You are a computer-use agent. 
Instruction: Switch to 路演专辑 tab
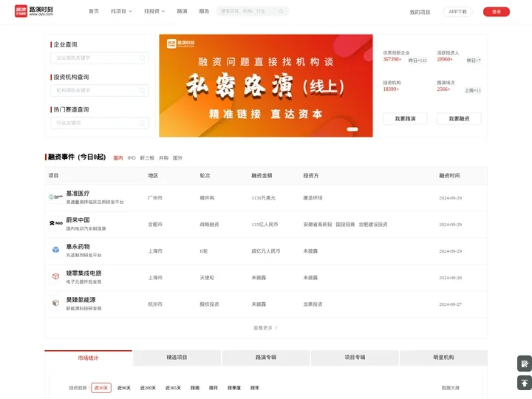click(x=266, y=358)
